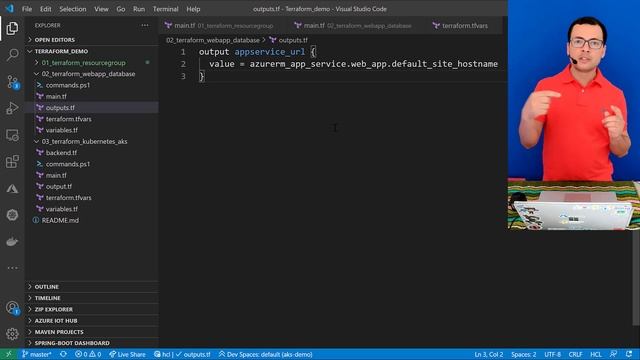Click the master branch indicator
This screenshot has width=640, height=360.
37,354
